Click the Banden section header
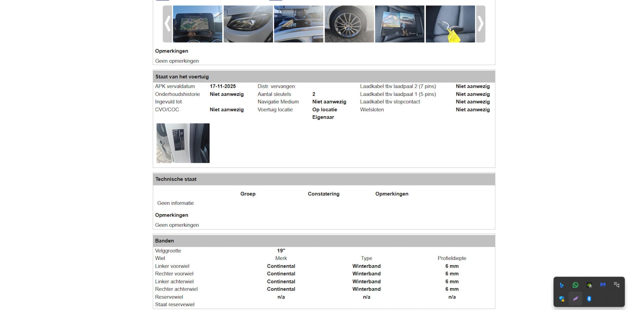 (164, 241)
